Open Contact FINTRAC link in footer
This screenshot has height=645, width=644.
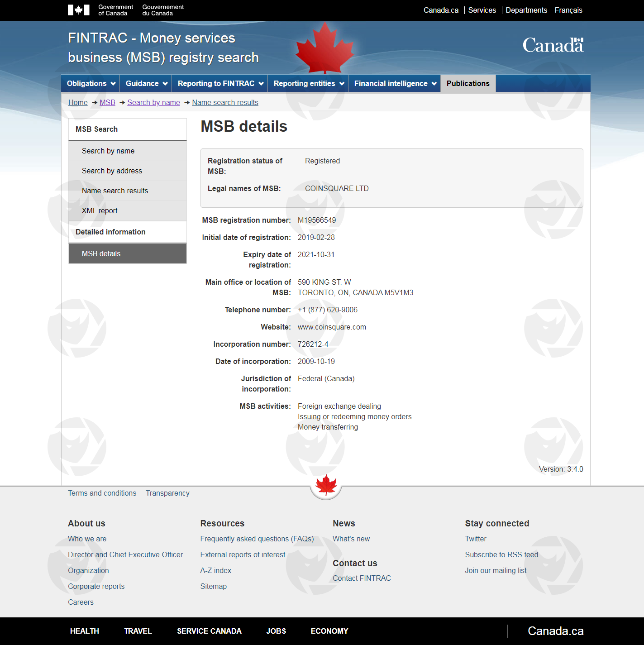click(x=362, y=578)
